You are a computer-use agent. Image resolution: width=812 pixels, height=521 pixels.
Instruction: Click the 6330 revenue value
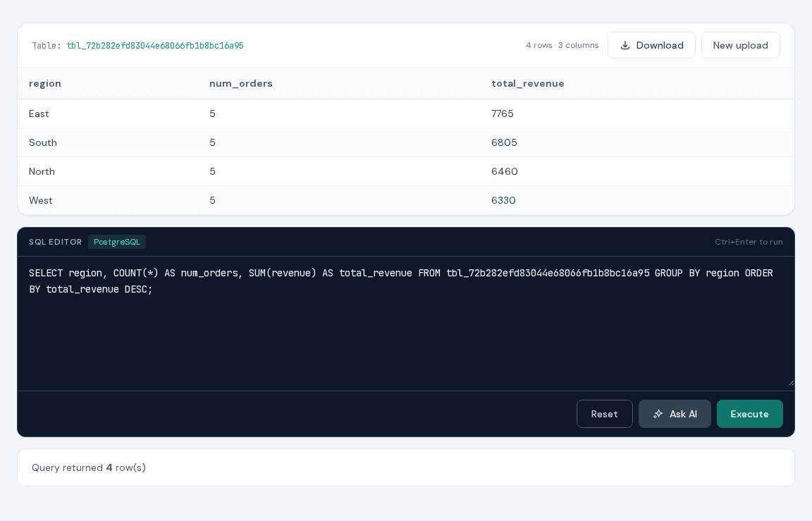(x=503, y=200)
